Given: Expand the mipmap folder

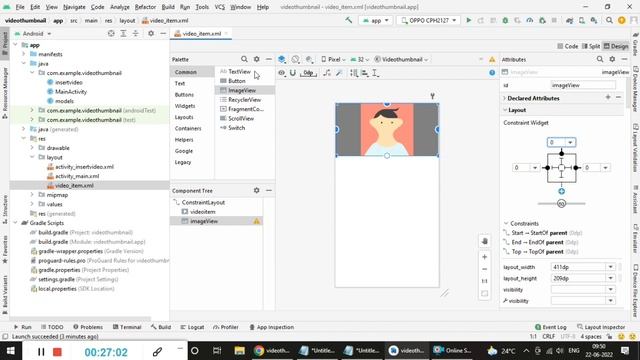Looking at the screenshot, I should (32, 195).
